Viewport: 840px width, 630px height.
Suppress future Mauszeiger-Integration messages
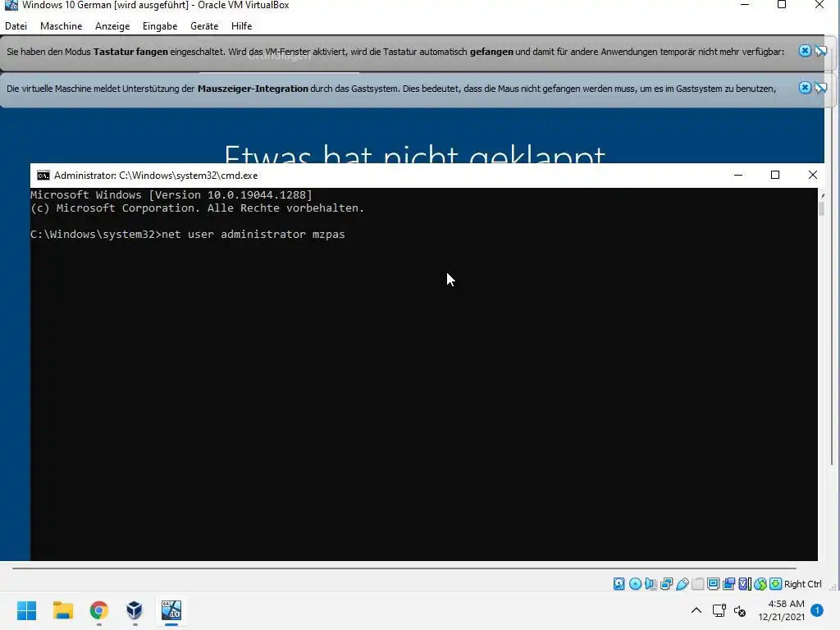pos(820,87)
